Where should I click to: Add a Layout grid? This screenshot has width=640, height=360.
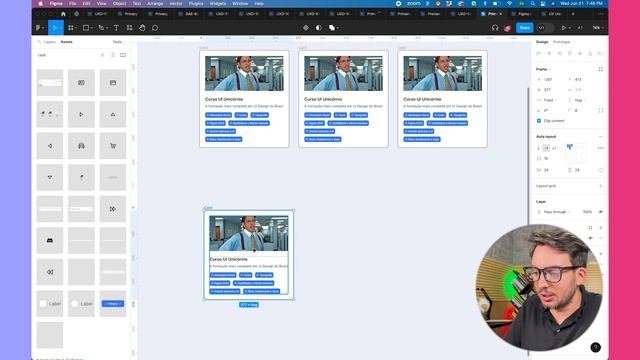(601, 186)
